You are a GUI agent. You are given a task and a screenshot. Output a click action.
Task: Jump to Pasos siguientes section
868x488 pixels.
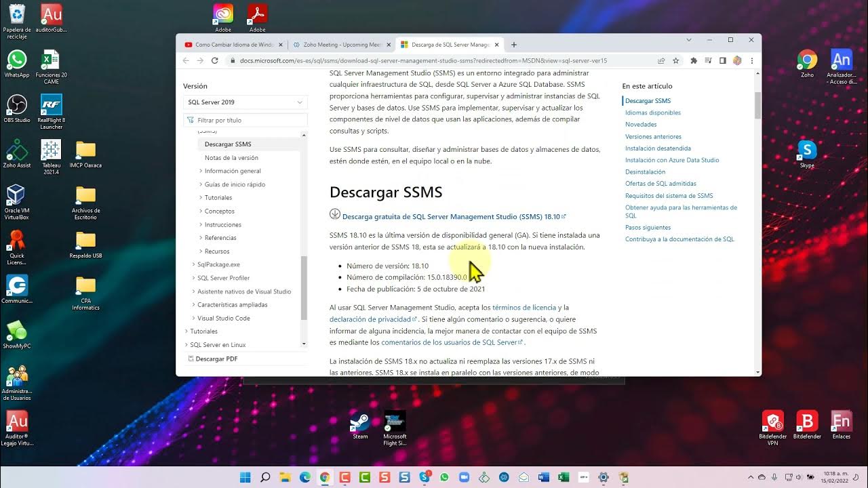(648, 228)
